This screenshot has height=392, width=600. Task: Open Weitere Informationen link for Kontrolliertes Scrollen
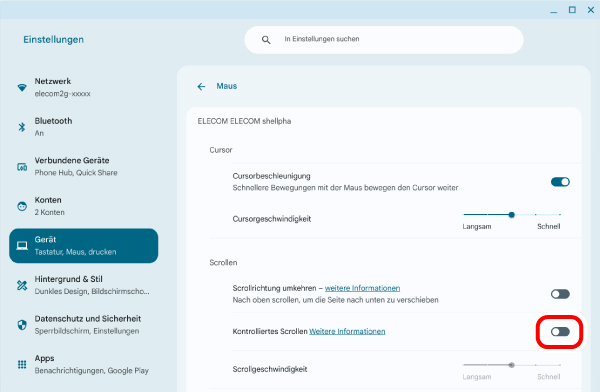click(x=347, y=331)
